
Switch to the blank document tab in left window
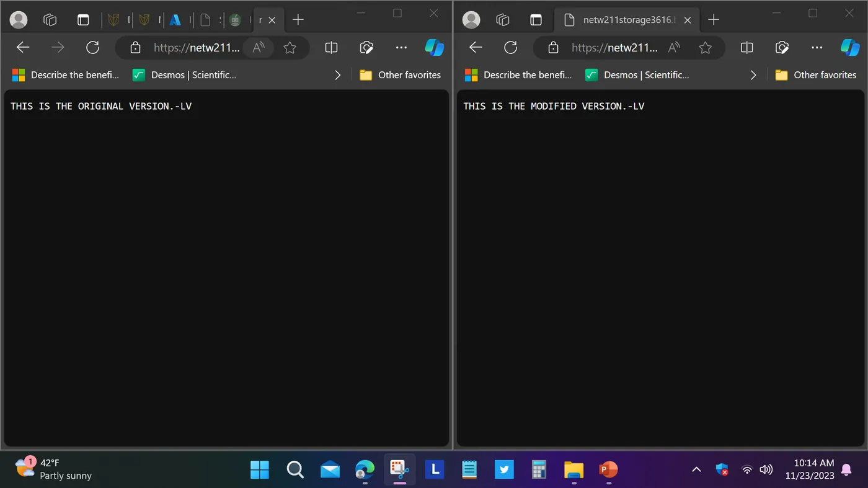(206, 20)
